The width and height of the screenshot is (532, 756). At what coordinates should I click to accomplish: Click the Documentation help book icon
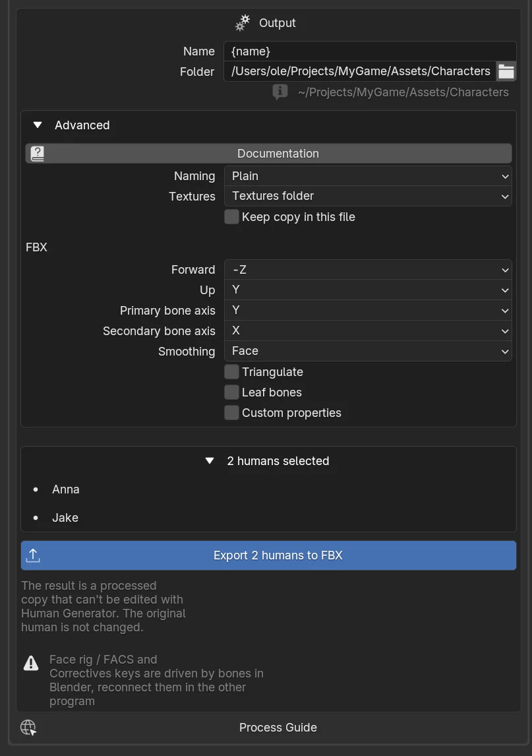[x=37, y=153]
